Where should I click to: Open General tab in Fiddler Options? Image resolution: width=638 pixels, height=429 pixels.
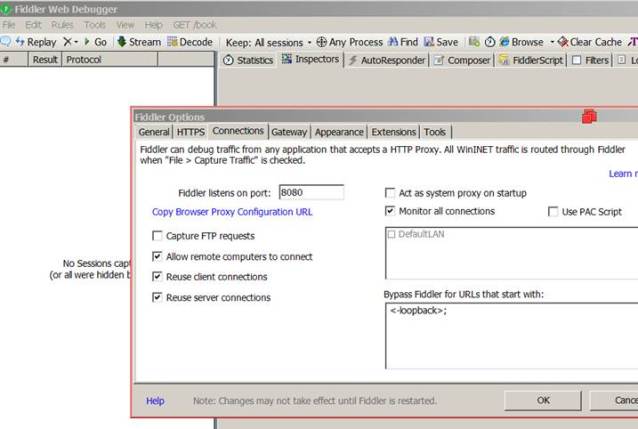[x=154, y=132]
